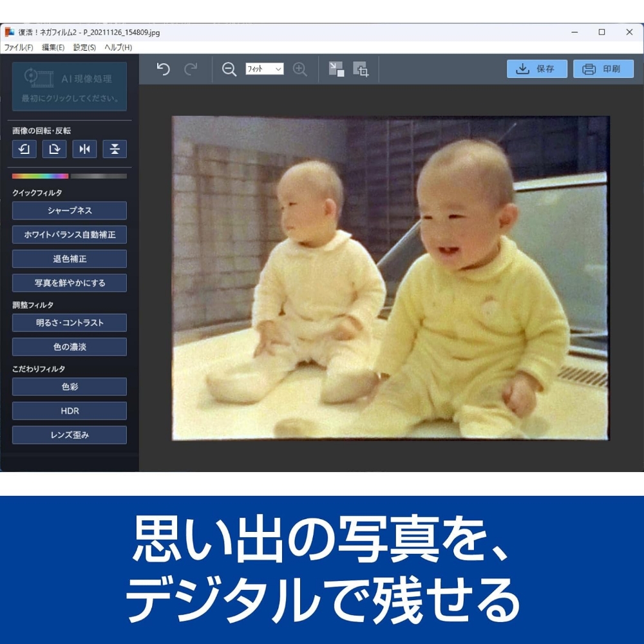644x644 pixels.
Task: Select the rotate left icon
Action: (24, 149)
